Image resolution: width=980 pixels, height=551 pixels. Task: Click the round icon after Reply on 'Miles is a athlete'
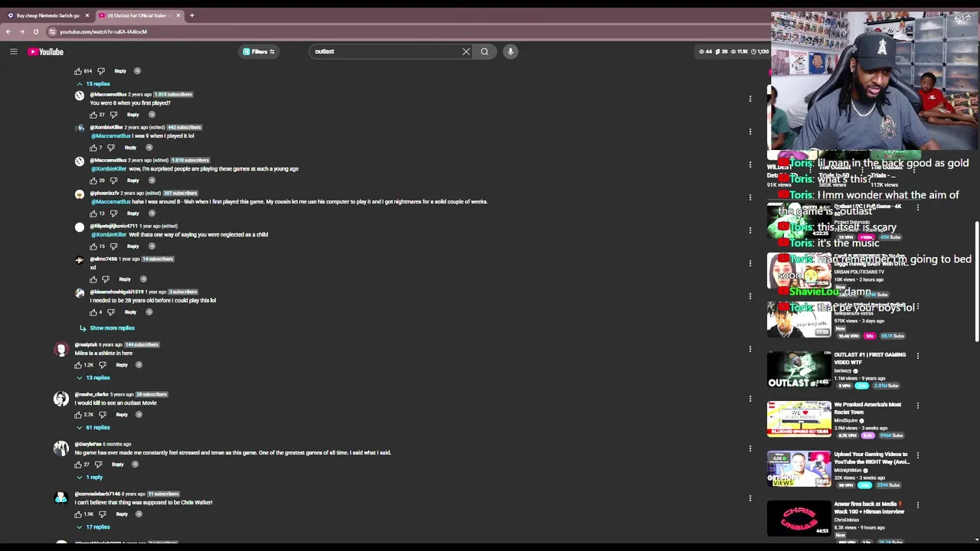click(139, 365)
